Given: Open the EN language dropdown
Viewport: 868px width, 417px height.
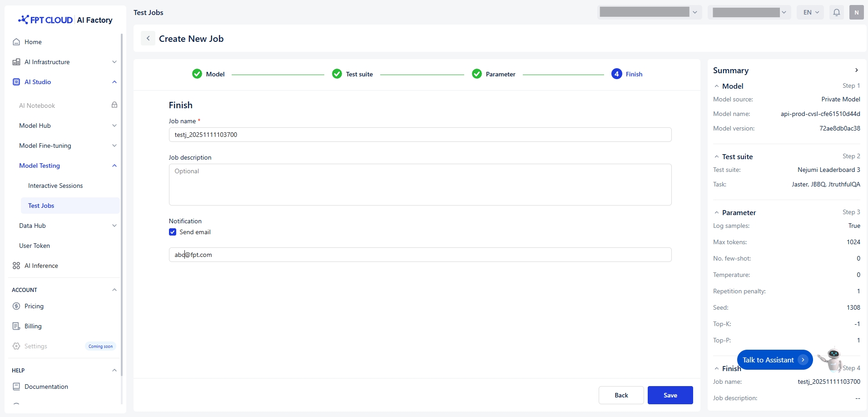Looking at the screenshot, I should coord(811,12).
